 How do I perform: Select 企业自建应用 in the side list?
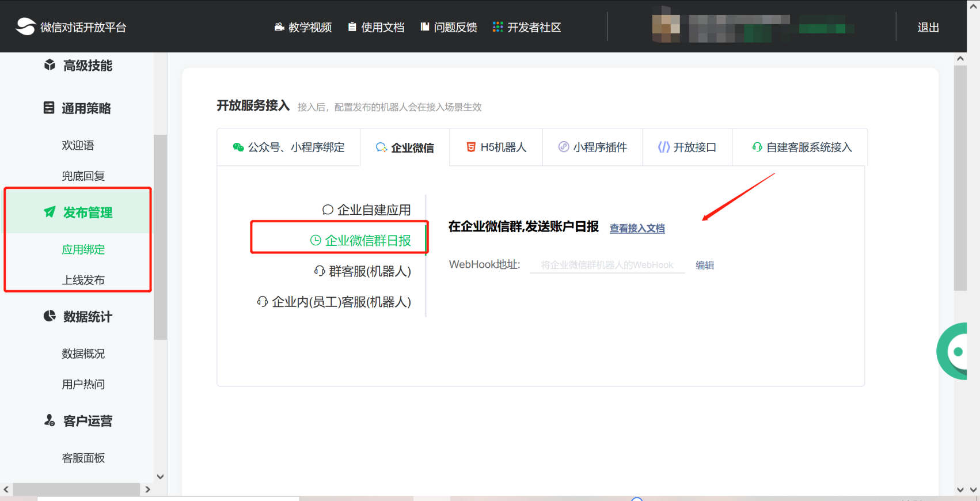point(367,210)
